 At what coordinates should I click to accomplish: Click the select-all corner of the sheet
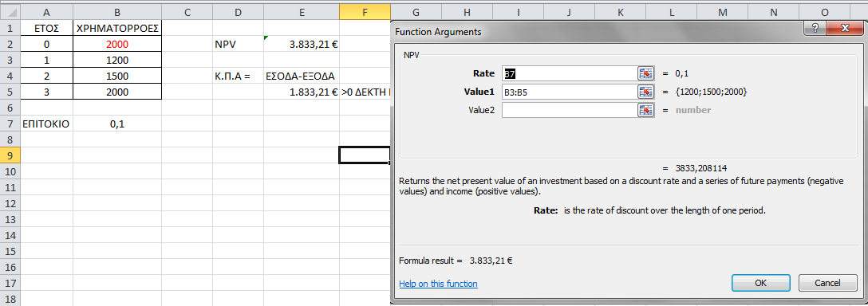pyautogui.click(x=10, y=12)
